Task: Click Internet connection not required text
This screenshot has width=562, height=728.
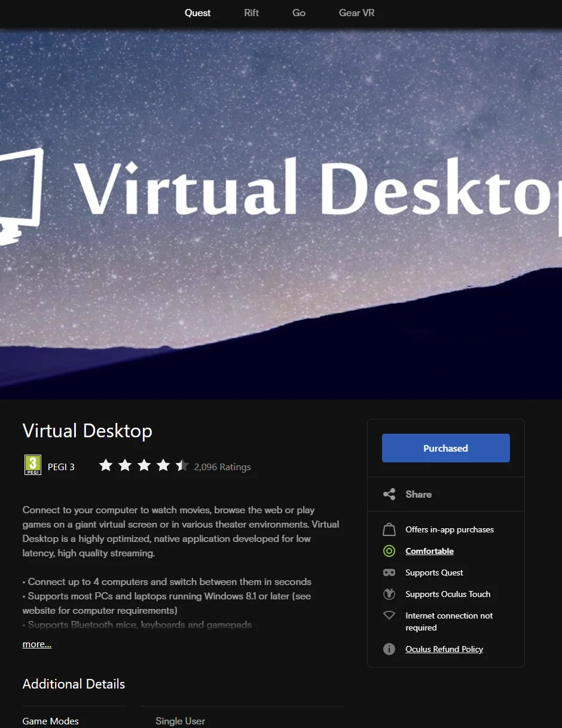Action: tap(449, 622)
